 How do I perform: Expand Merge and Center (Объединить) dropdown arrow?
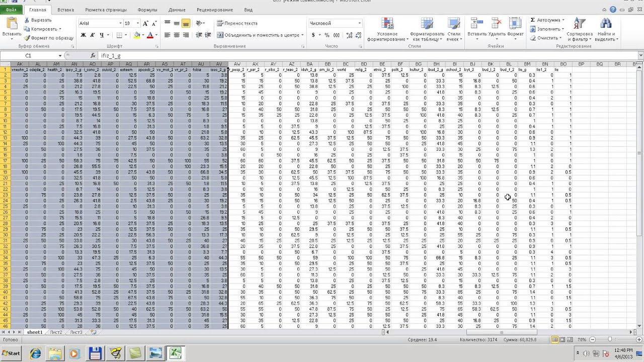[x=302, y=35]
